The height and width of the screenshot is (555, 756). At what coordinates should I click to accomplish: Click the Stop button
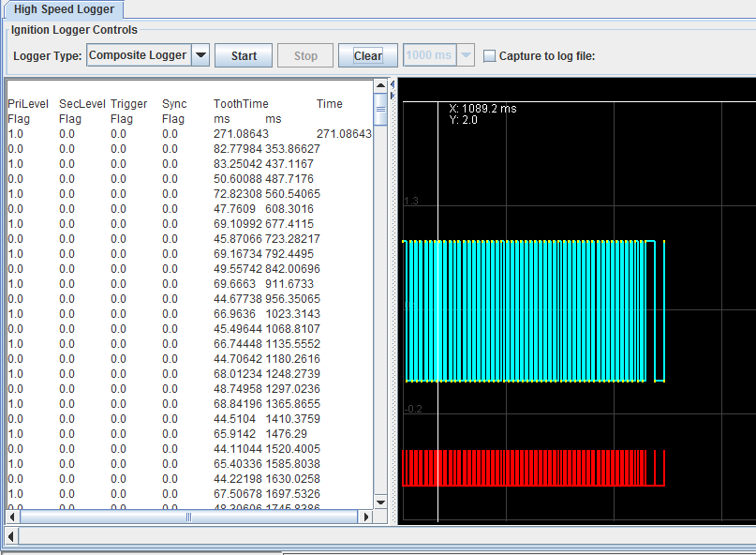click(x=305, y=55)
